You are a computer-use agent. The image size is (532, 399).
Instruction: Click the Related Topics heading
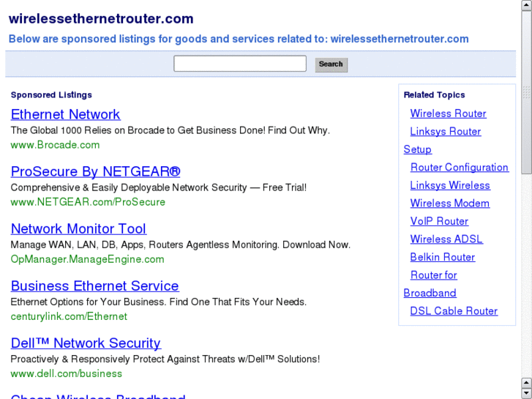434,95
